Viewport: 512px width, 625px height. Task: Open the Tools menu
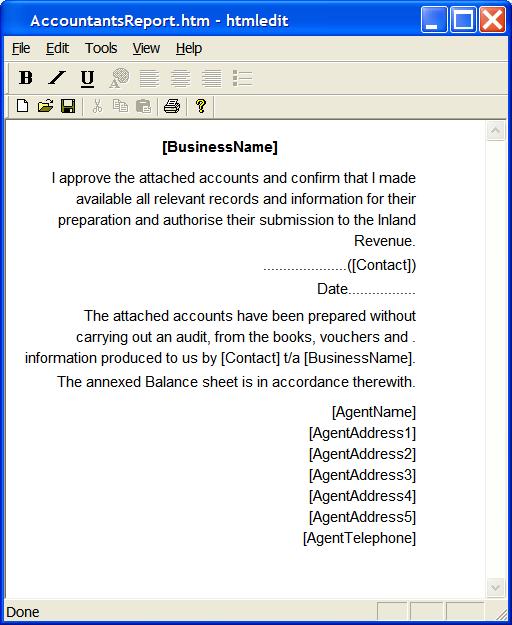pos(101,48)
